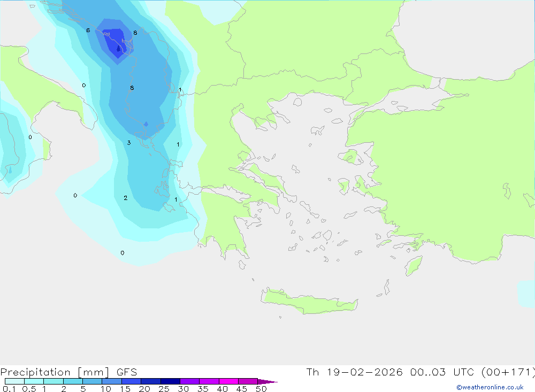Image resolution: width=535 pixels, height=392 pixels.
Task: Select the 30–35 mm purple legend swatch
Action: (x=190, y=381)
